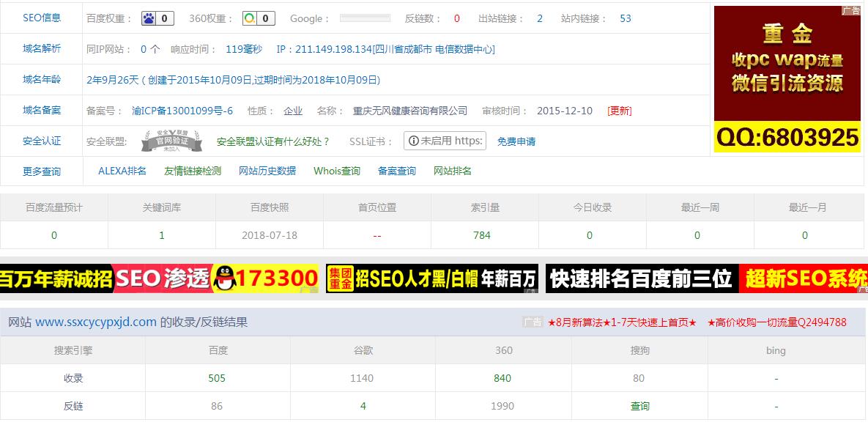
Task: Click the 谷歌 收录 value 1140
Action: click(x=362, y=378)
